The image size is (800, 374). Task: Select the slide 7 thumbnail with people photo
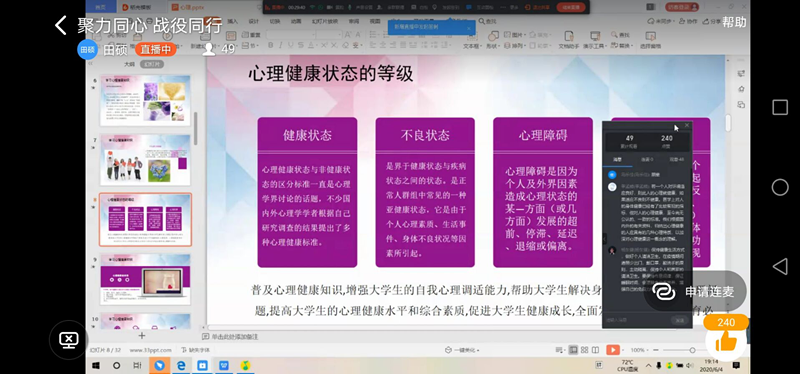pyautogui.click(x=145, y=160)
